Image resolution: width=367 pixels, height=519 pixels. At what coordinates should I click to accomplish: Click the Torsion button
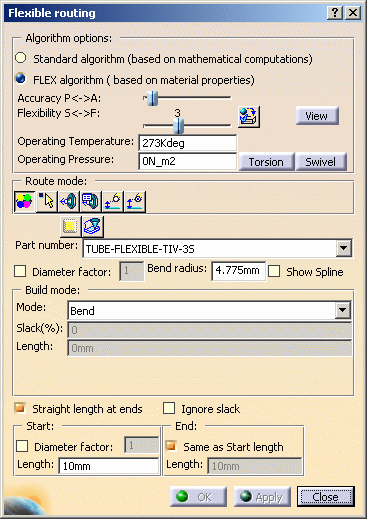tap(266, 162)
